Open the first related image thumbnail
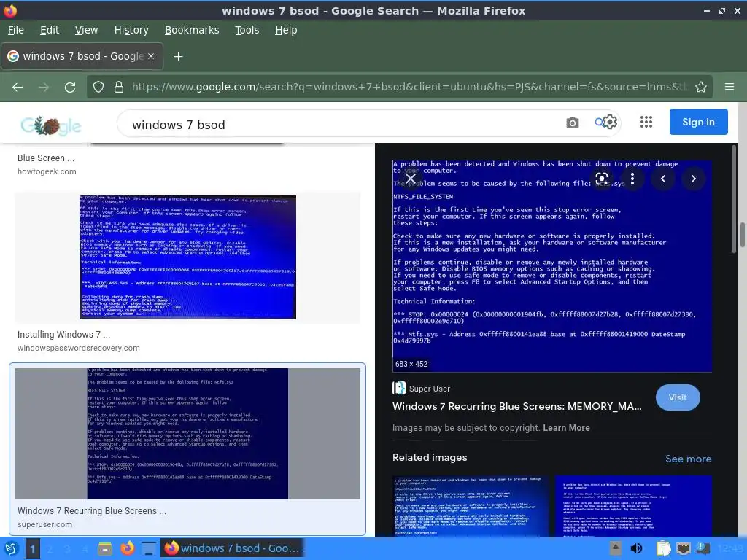747x560 pixels. click(471, 506)
